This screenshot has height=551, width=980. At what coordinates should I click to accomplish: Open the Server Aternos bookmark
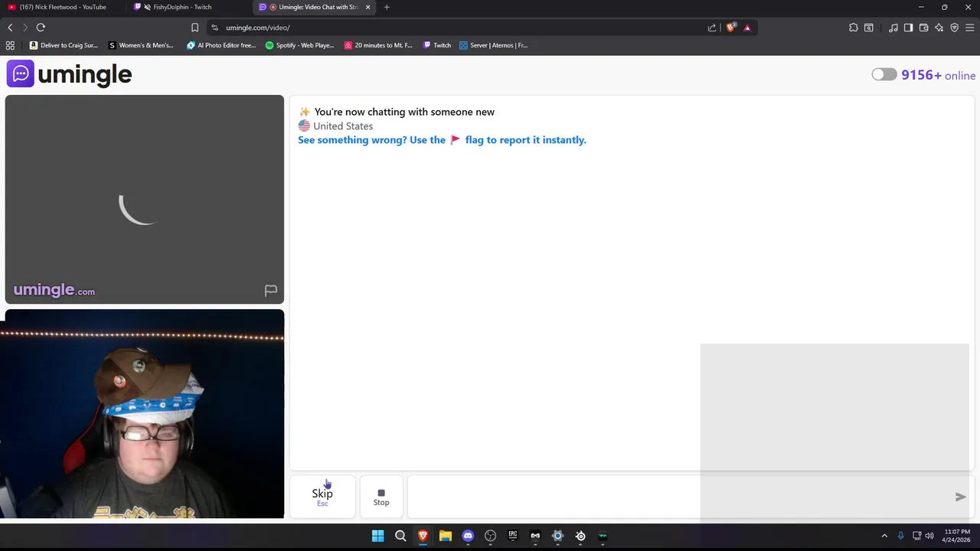pyautogui.click(x=493, y=45)
